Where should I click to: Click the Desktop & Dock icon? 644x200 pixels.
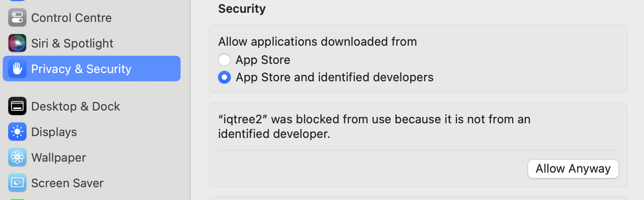tap(17, 106)
